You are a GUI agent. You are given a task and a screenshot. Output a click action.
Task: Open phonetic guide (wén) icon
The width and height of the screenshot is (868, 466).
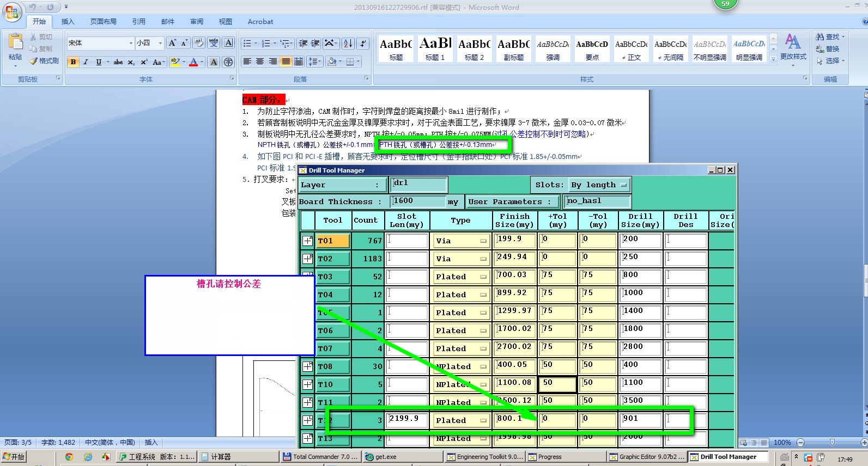(x=214, y=43)
